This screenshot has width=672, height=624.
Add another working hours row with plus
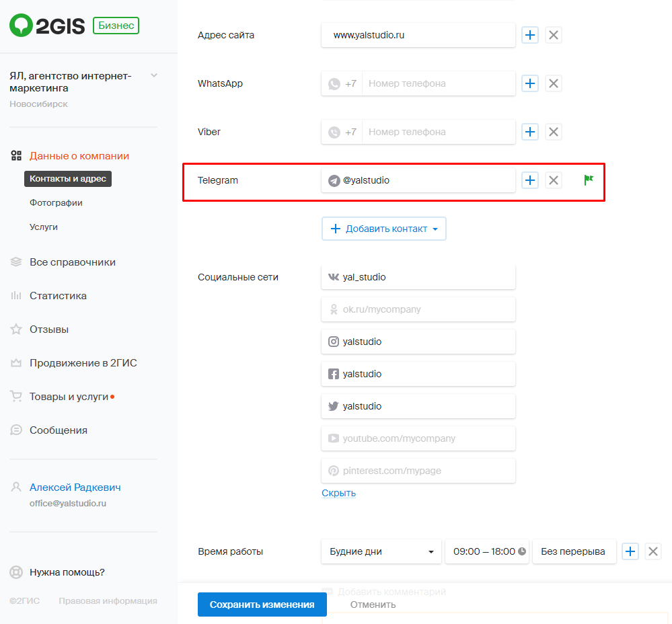[630, 551]
